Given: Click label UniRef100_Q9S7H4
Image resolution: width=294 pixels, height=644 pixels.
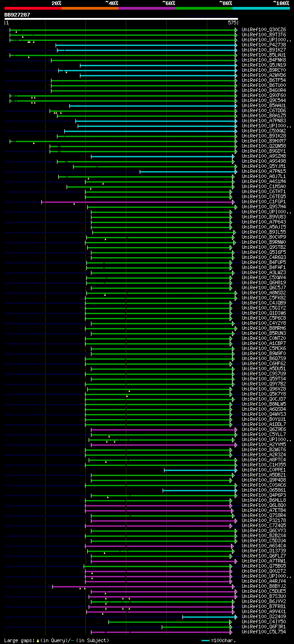Looking at the screenshot, I should (x=264, y=207).
